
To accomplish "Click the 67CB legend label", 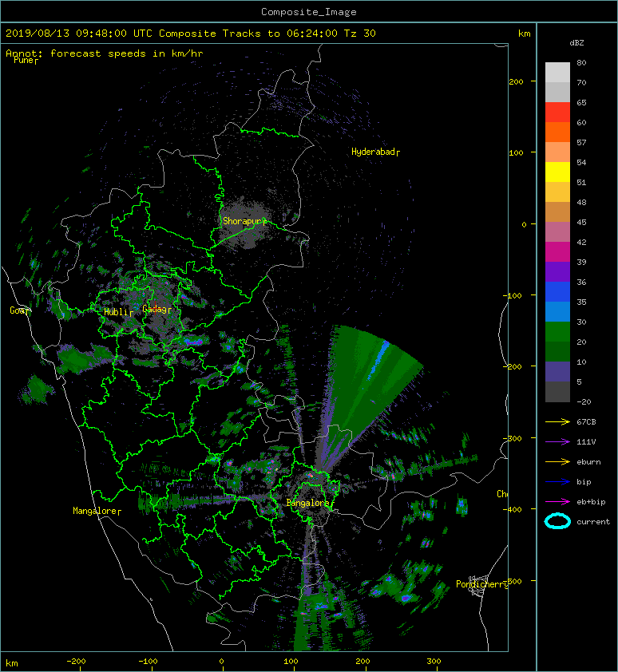I will [x=586, y=421].
